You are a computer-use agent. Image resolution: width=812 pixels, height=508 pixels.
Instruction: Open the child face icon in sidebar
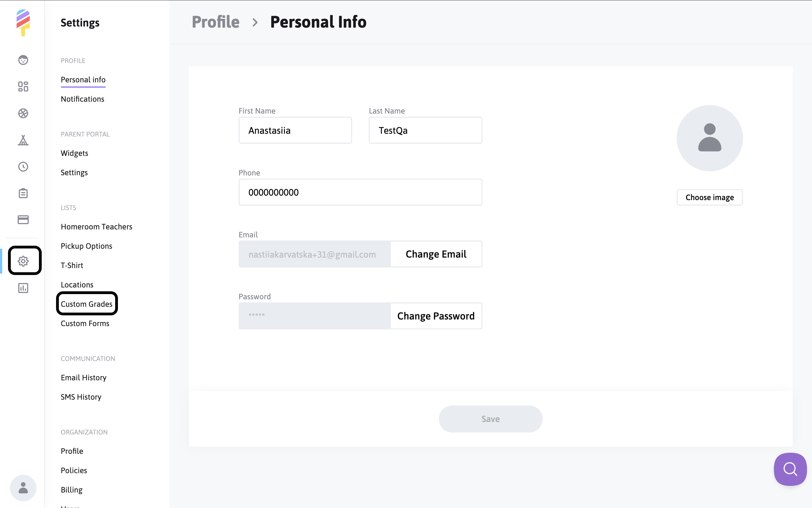pyautogui.click(x=23, y=60)
